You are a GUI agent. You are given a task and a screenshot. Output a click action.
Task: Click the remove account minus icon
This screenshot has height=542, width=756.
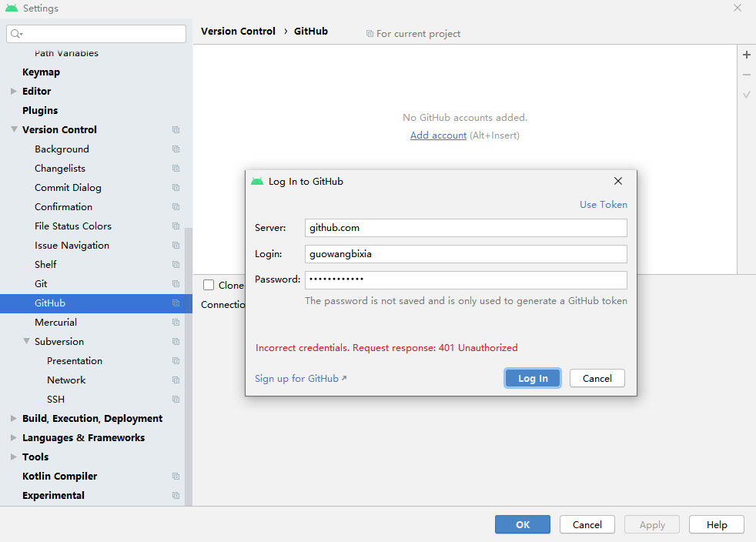(x=746, y=75)
